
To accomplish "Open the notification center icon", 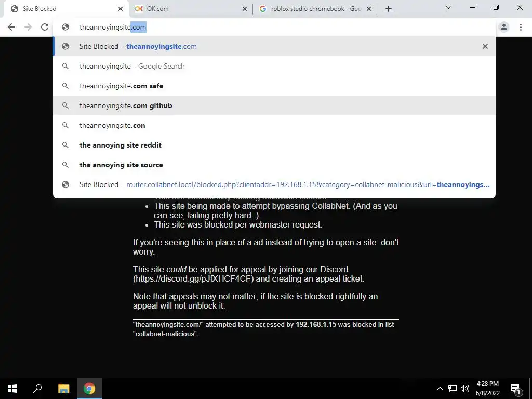I will pyautogui.click(x=515, y=389).
